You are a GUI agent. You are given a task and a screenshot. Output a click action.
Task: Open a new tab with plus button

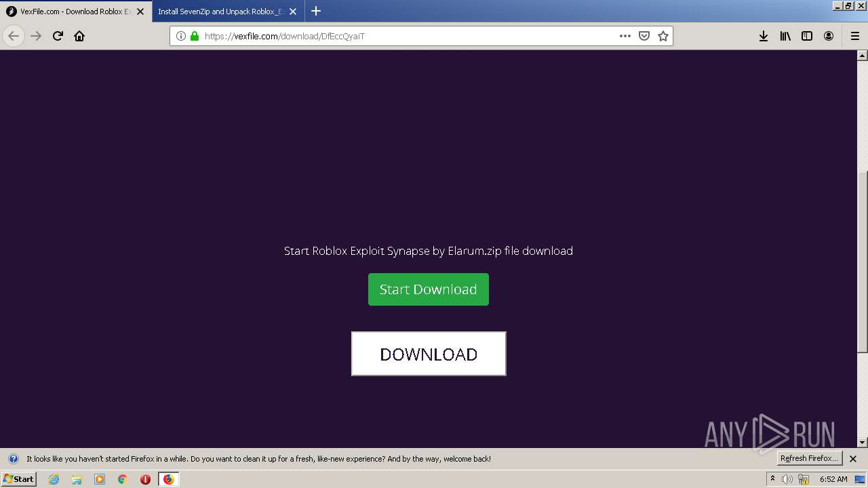(316, 11)
